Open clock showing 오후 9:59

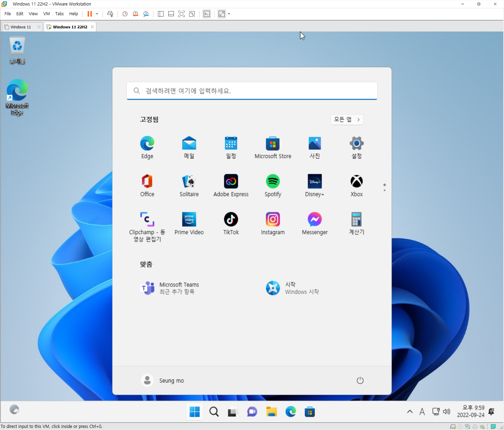pyautogui.click(x=471, y=412)
